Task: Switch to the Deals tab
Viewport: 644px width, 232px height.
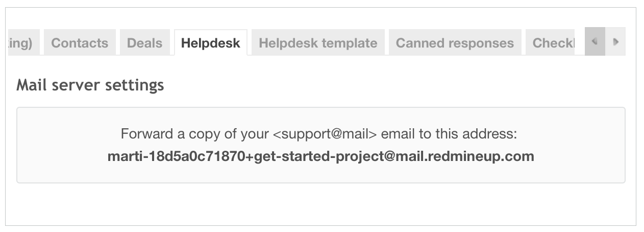Action: (144, 43)
